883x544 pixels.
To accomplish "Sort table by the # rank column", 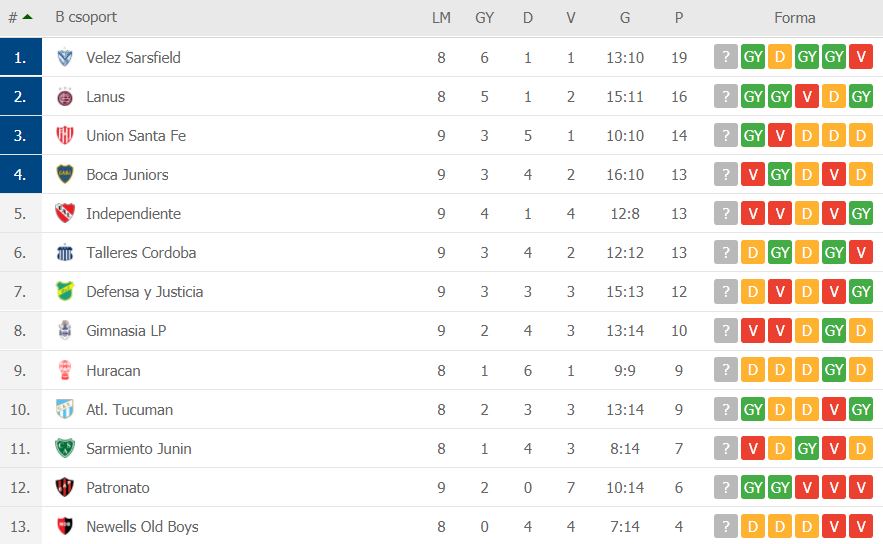I will (x=19, y=18).
